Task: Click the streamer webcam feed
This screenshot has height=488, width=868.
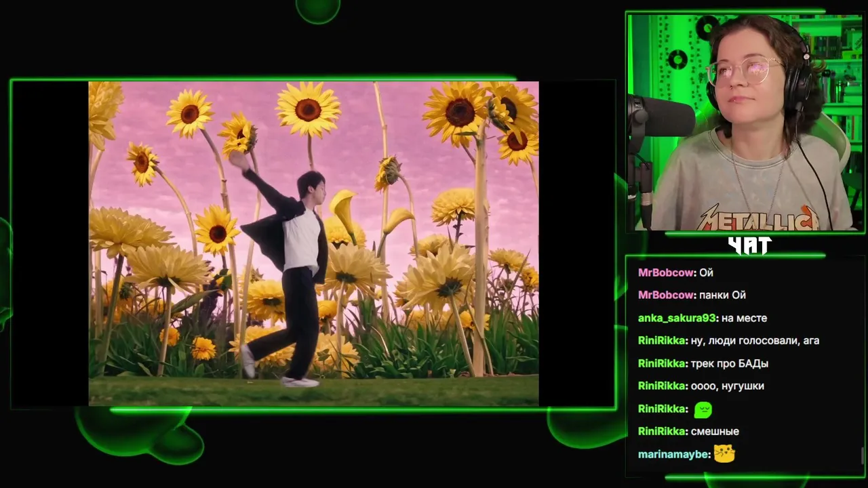Action: point(745,122)
